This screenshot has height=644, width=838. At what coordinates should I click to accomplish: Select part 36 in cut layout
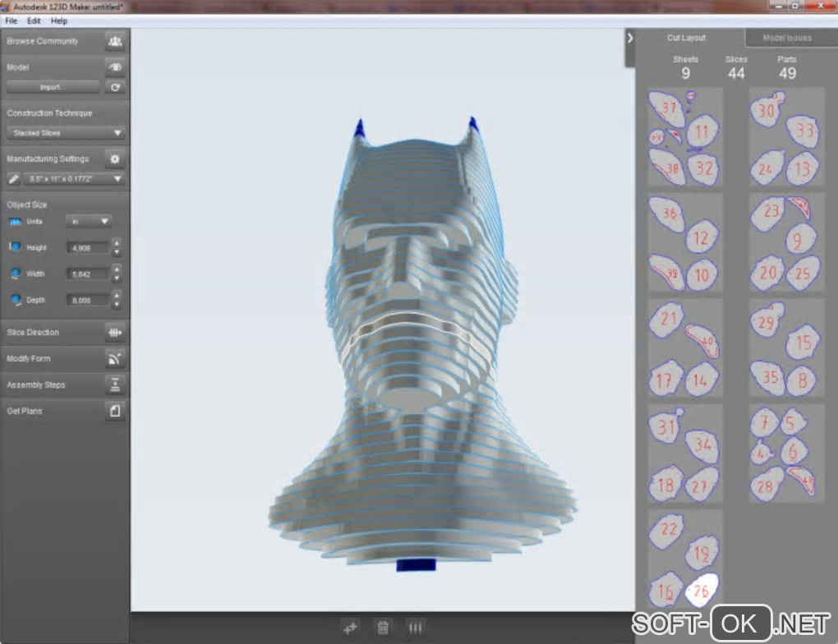(667, 214)
